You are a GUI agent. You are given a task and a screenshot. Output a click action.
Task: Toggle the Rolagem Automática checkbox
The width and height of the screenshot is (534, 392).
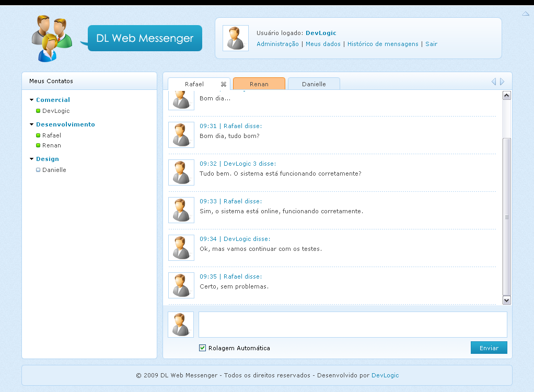[x=202, y=348]
